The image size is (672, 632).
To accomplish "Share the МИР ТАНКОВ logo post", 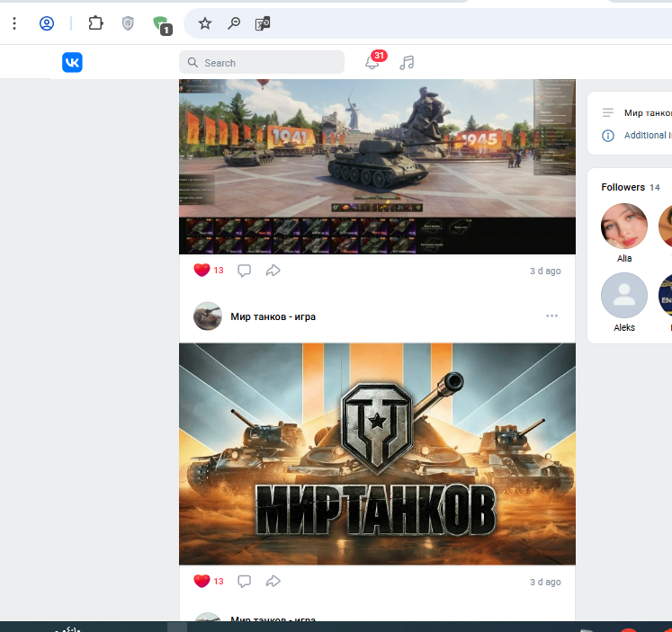I will click(273, 581).
